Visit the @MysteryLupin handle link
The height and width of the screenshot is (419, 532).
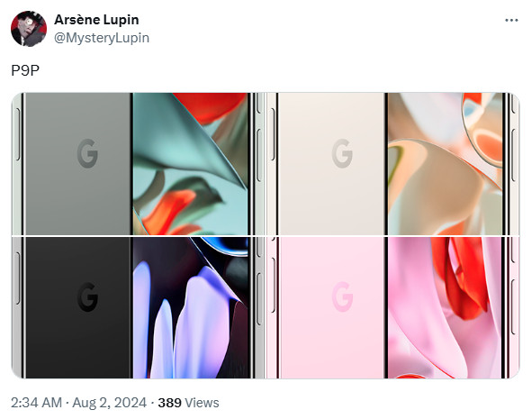tap(102, 38)
